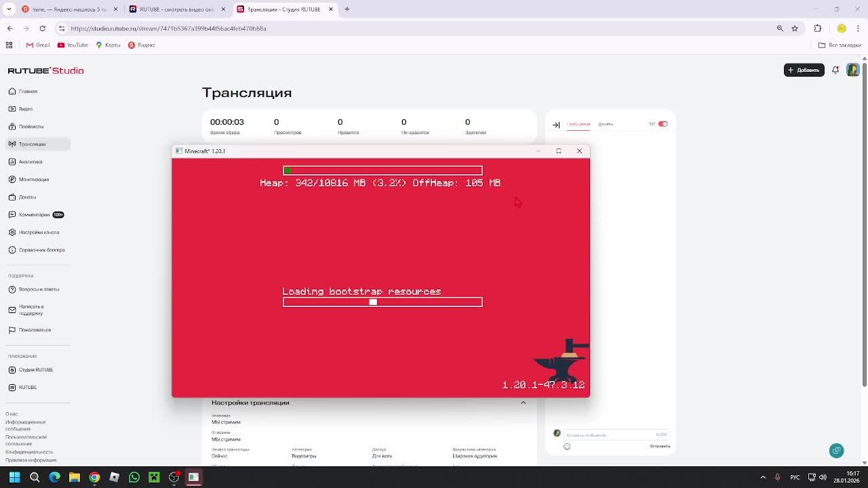Open the Студия RUTUBE app link

(x=35, y=369)
